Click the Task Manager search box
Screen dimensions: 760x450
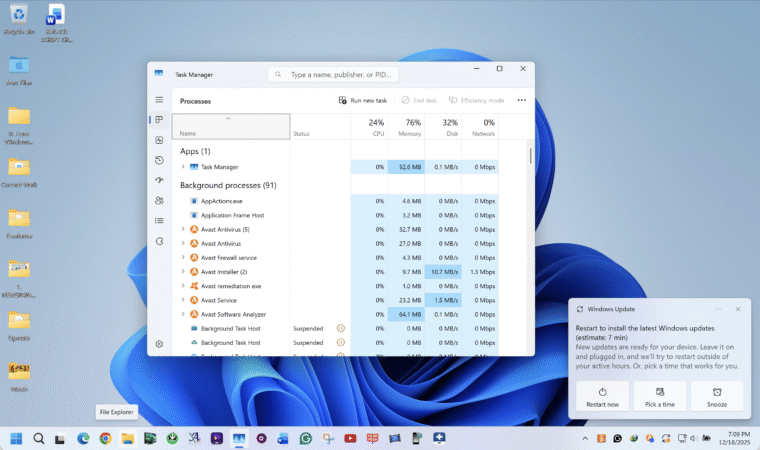click(x=333, y=75)
